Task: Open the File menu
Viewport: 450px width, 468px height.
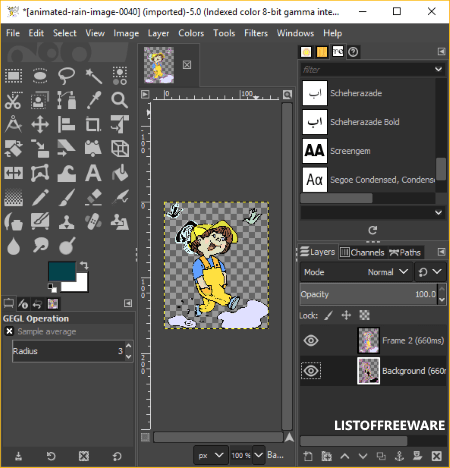Action: [13, 33]
